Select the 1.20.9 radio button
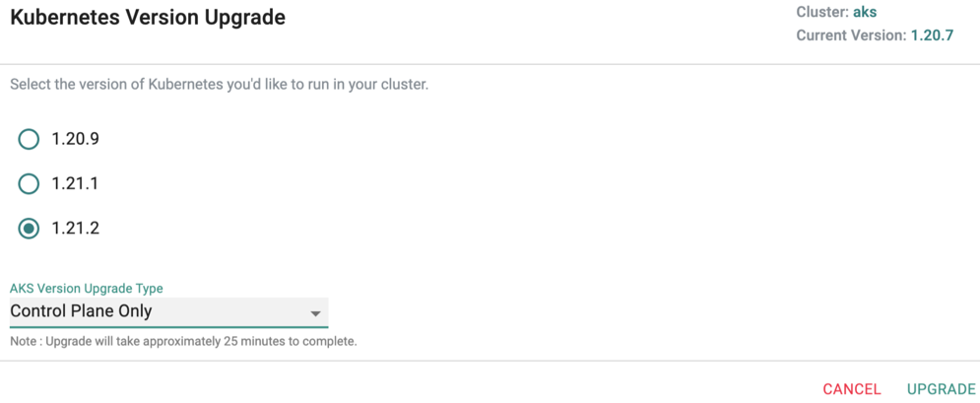Screen dimensions: 980x403 click(29, 139)
